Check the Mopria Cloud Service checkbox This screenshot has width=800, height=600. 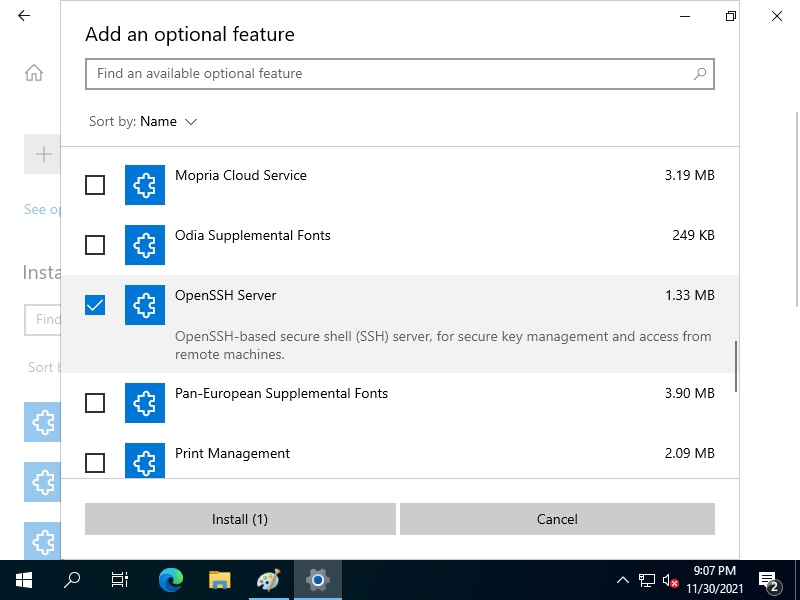click(95, 185)
